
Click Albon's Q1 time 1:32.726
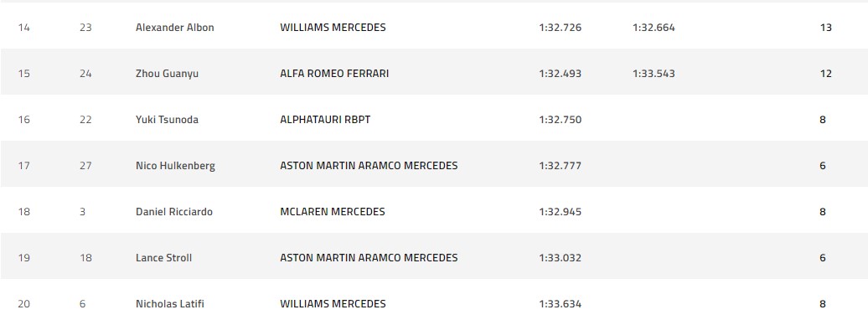click(x=560, y=27)
